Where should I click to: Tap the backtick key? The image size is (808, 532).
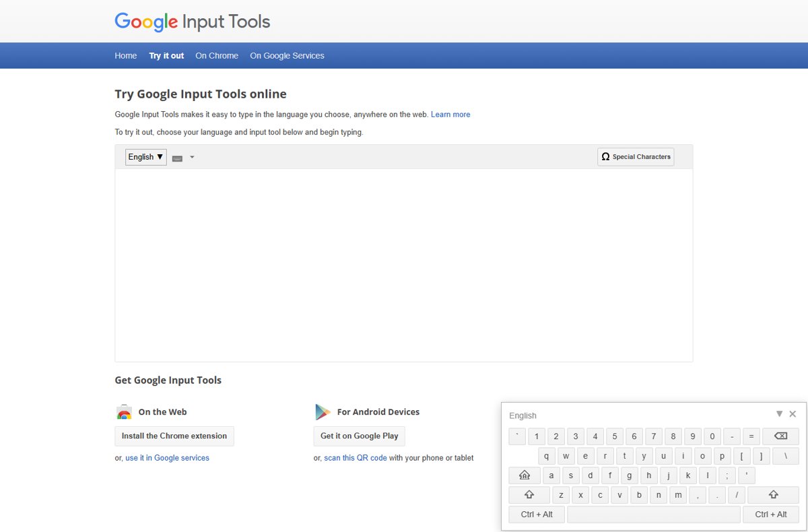[517, 436]
